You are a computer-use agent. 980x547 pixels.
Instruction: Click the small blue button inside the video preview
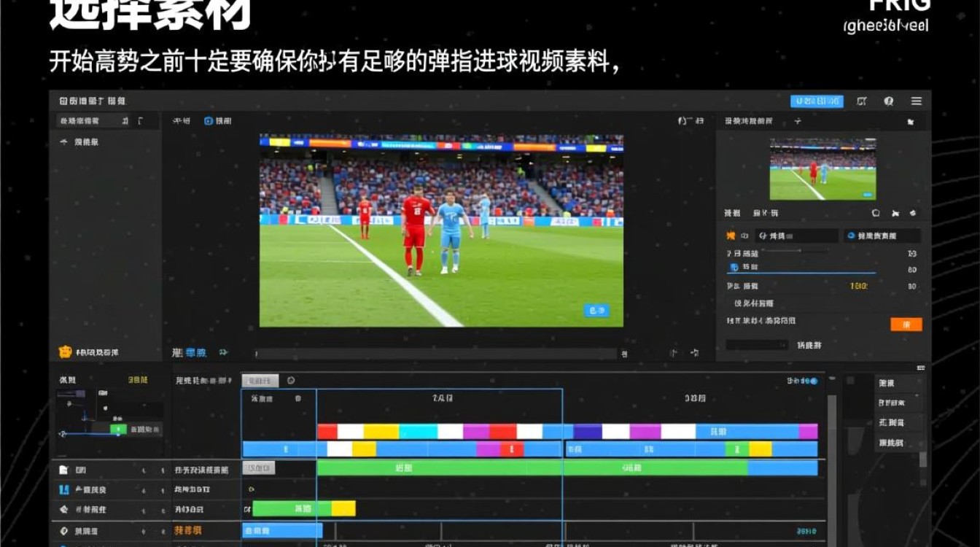pos(596,311)
